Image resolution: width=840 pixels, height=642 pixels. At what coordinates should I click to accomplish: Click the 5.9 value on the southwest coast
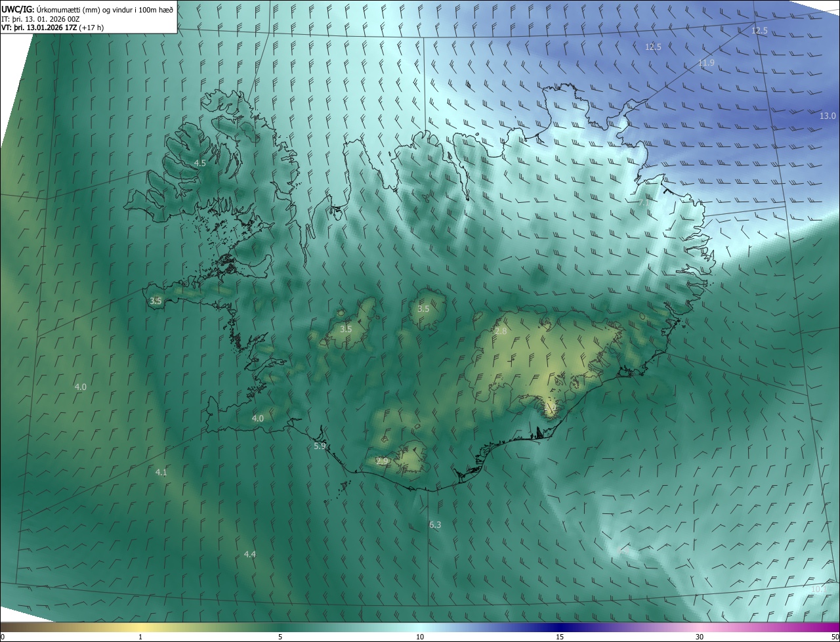(320, 446)
